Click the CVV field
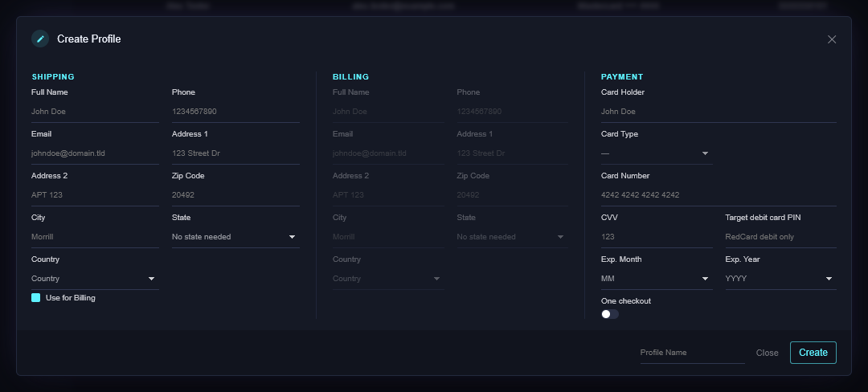 657,237
